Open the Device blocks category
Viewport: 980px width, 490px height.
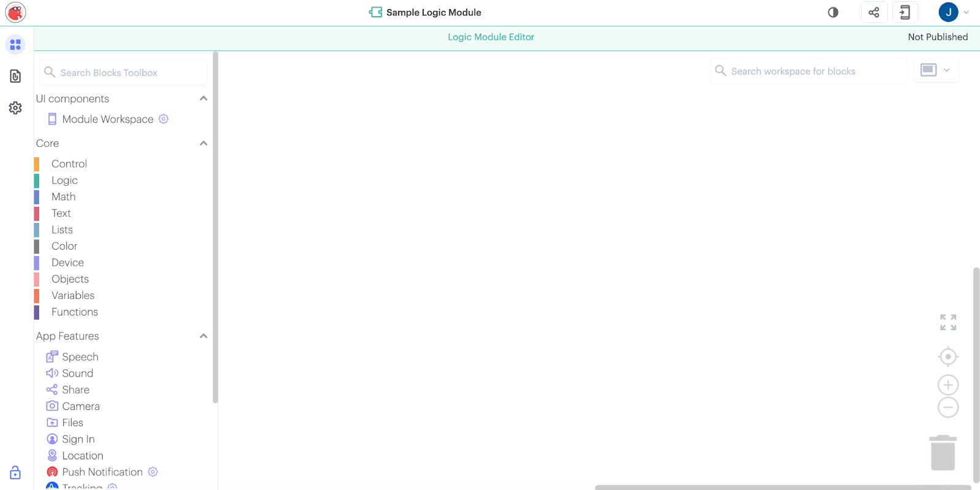(67, 263)
